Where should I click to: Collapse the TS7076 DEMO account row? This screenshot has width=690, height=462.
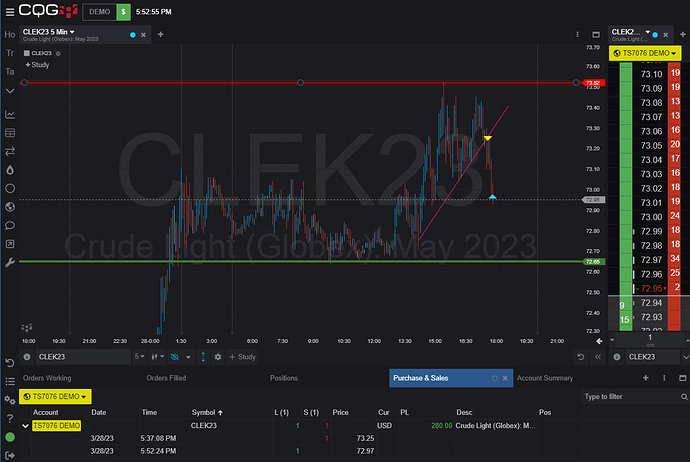tap(25, 426)
